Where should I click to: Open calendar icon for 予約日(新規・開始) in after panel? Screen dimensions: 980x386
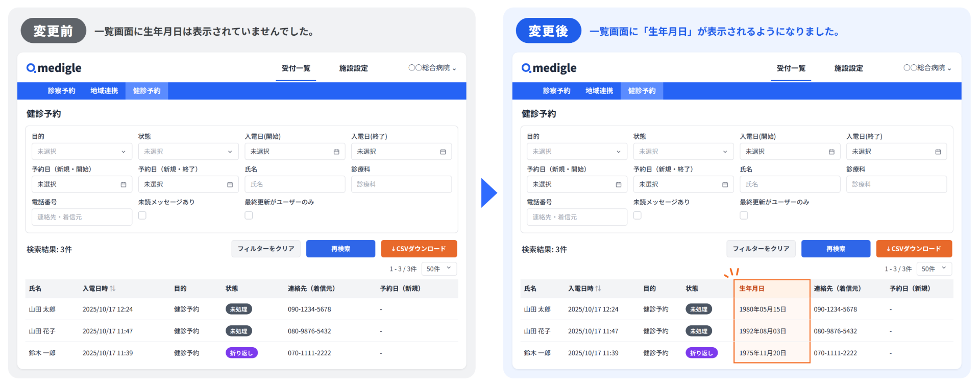click(619, 184)
